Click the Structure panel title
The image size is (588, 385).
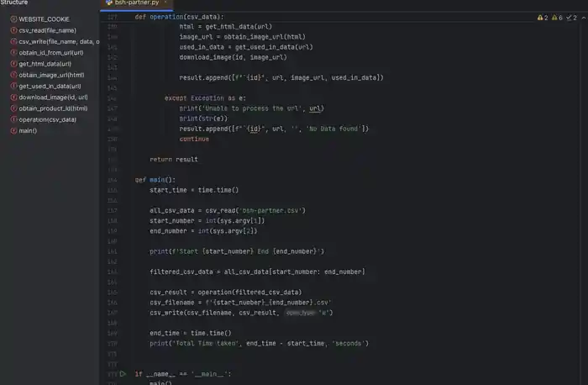click(x=14, y=3)
